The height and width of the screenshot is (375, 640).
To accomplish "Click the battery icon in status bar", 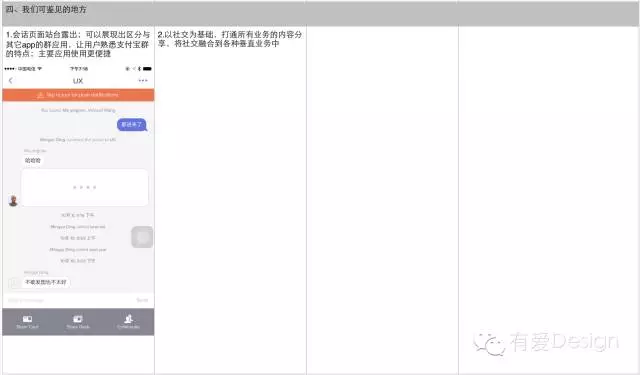I will tap(147, 69).
